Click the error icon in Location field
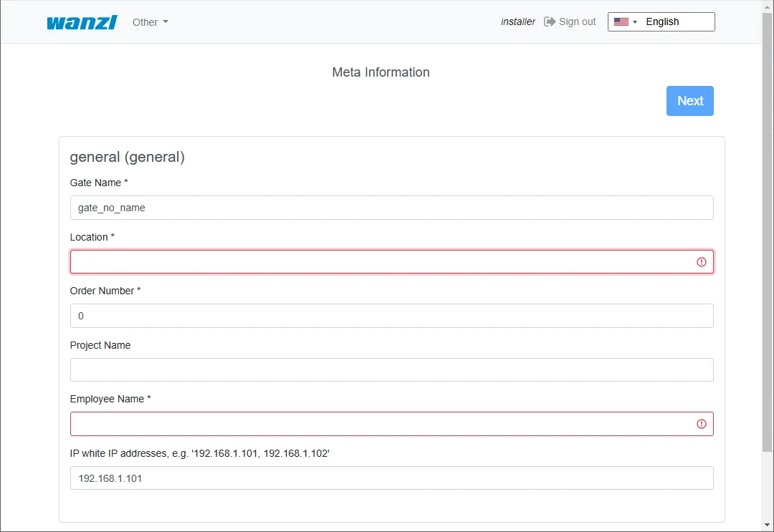Image resolution: width=774 pixels, height=532 pixels. coord(701,262)
